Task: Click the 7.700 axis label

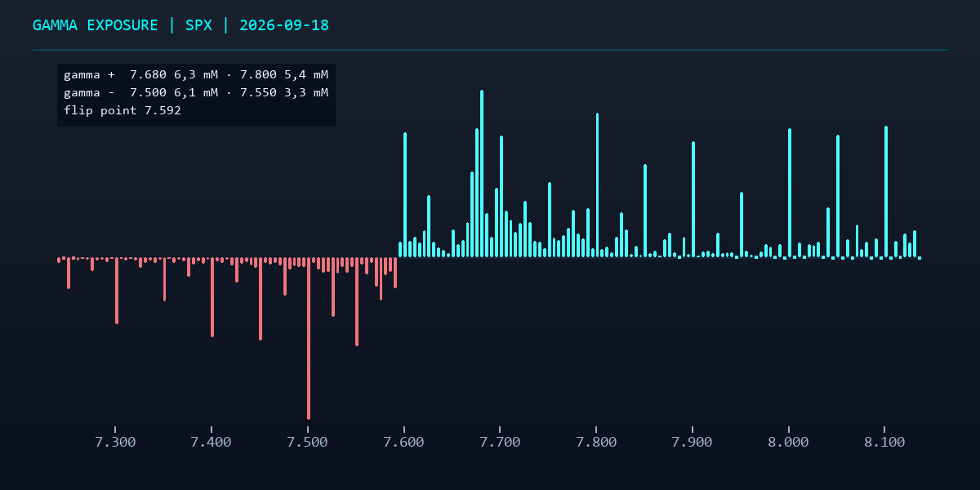Action: (500, 442)
